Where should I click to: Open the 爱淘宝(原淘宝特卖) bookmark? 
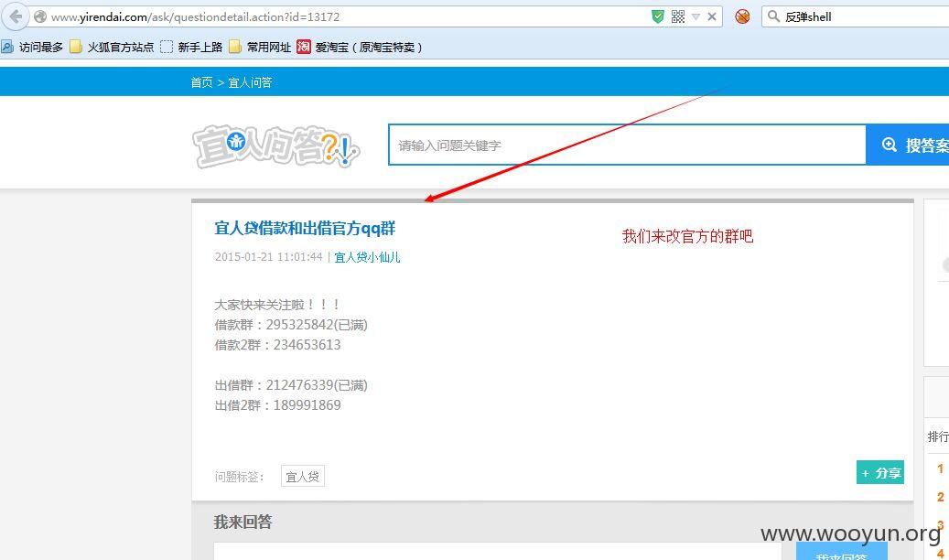pos(360,48)
